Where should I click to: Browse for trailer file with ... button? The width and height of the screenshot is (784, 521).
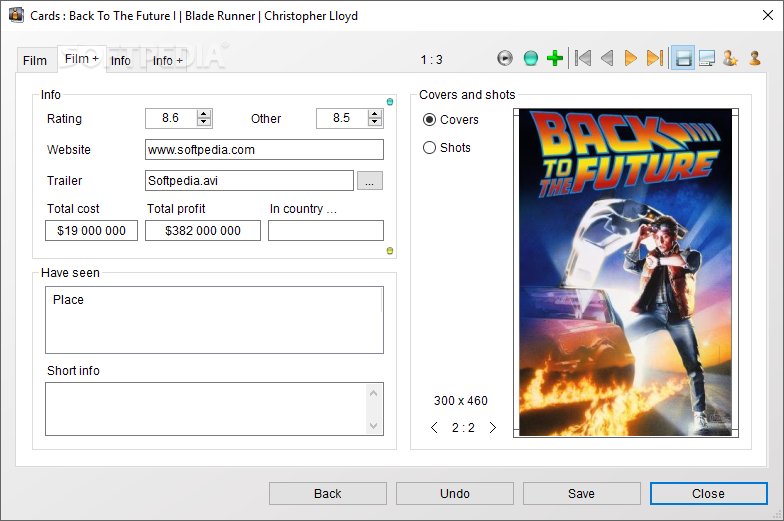tap(370, 181)
